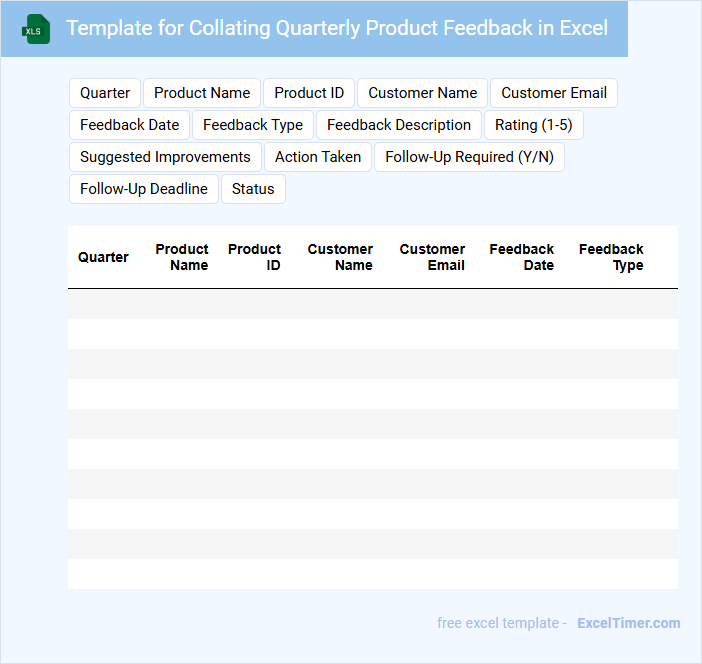Screen dimensions: 702x664
Task: Click the template title heading text
Action: pos(337,28)
